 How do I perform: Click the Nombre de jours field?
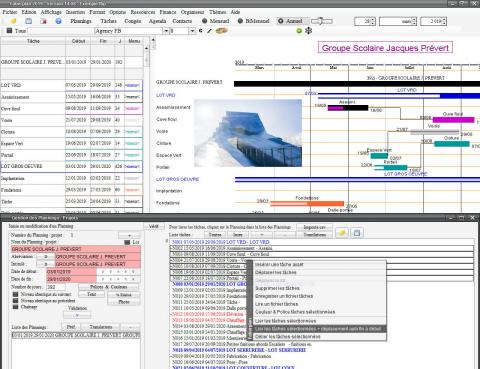56,287
